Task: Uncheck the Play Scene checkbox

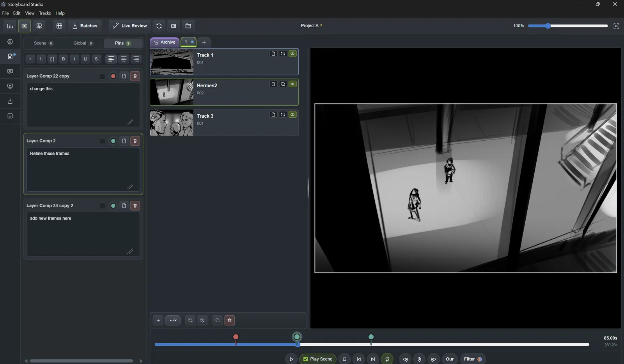Action: pyautogui.click(x=306, y=359)
